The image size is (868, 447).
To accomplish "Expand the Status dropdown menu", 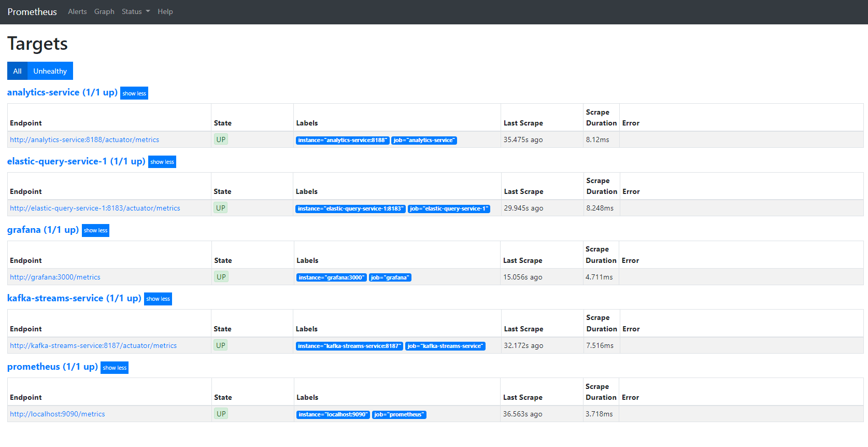I will point(136,11).
